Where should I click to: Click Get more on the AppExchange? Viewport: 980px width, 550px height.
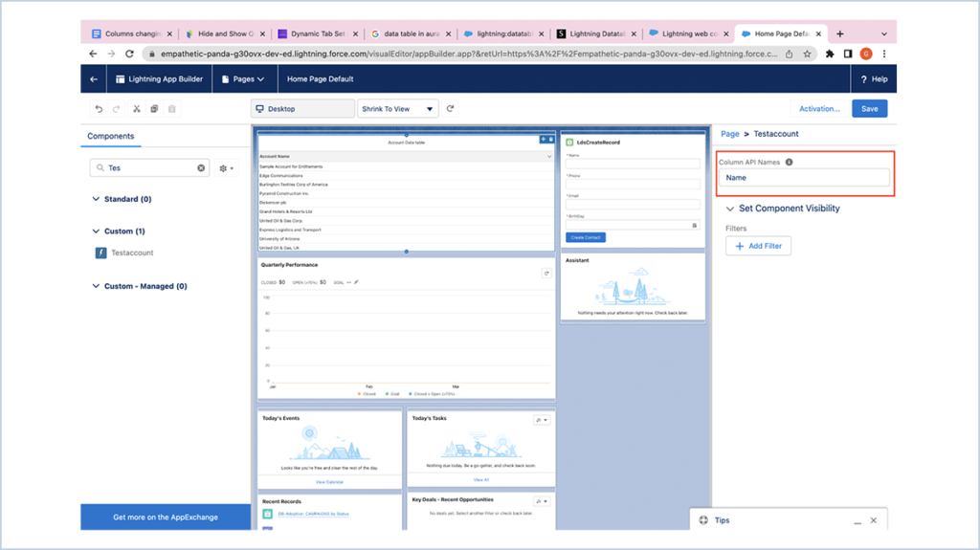tap(166, 517)
